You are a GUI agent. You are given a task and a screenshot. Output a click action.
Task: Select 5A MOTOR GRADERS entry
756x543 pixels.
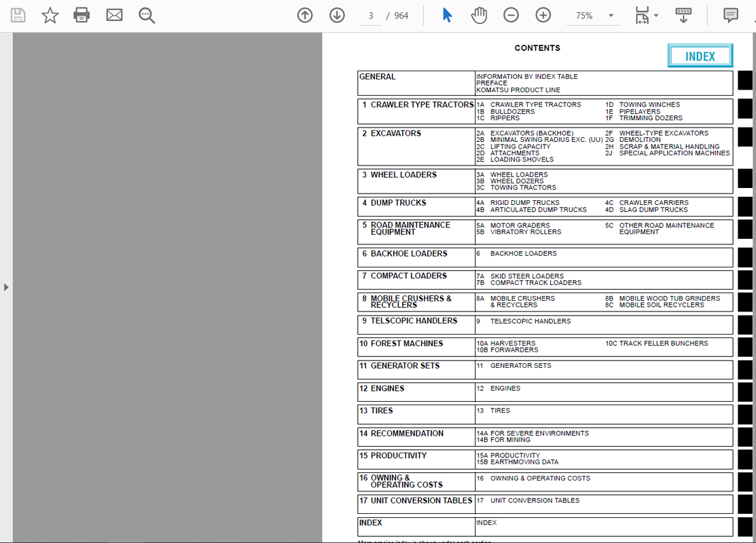coord(513,225)
